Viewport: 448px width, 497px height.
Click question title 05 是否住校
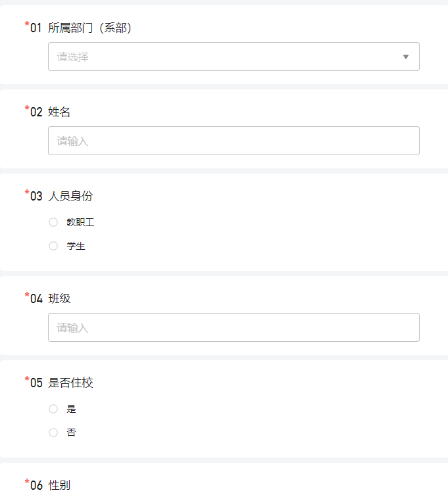pyautogui.click(x=62, y=383)
